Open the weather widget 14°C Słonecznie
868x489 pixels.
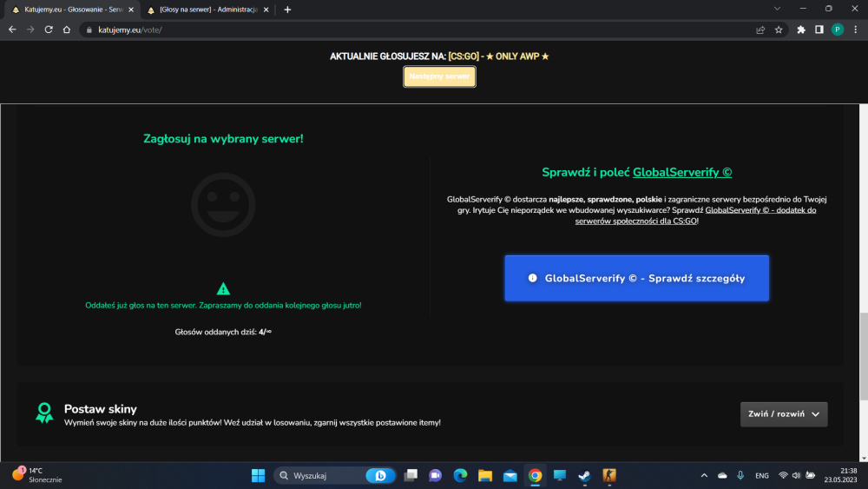(x=36, y=475)
